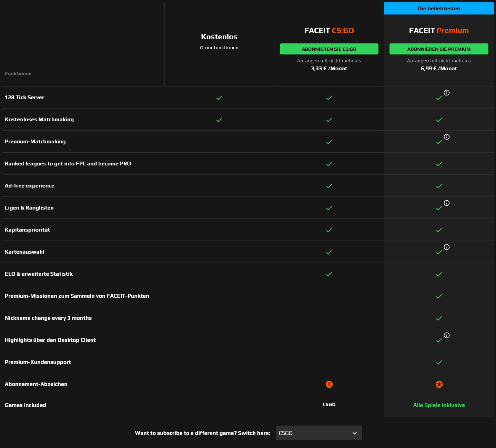Image resolution: width=496 pixels, height=448 pixels.
Task: Click Premium checkmark for Kostenloses Matchmaking
Action: (x=439, y=120)
